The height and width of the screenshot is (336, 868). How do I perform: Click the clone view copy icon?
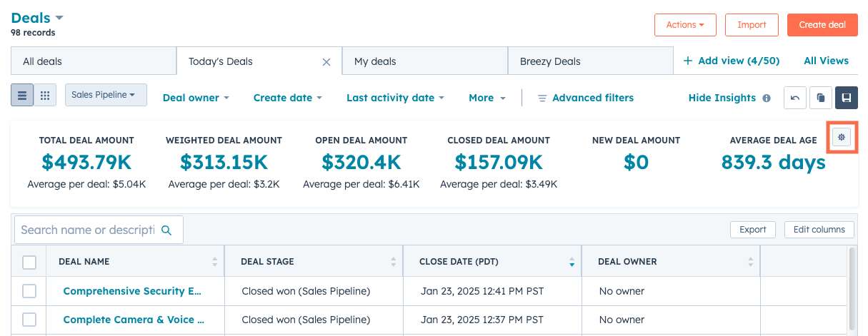click(x=821, y=98)
